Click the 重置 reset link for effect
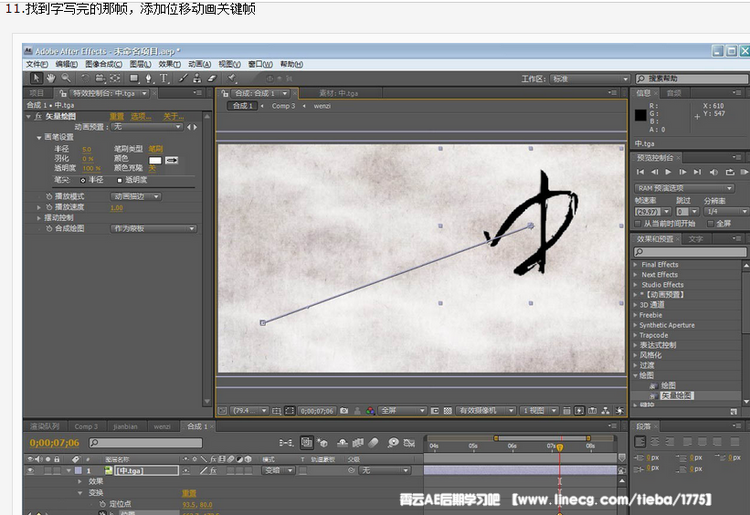This screenshot has height=515, width=750. tap(117, 116)
